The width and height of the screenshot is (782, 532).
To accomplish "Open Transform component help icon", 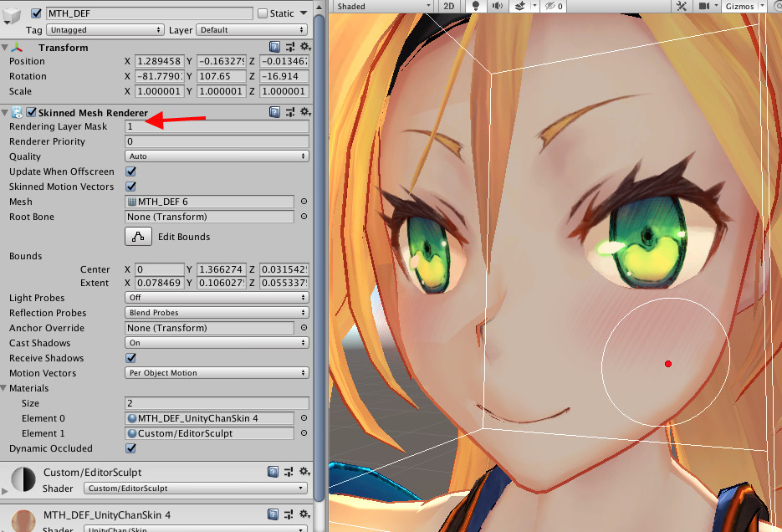I will [x=274, y=47].
